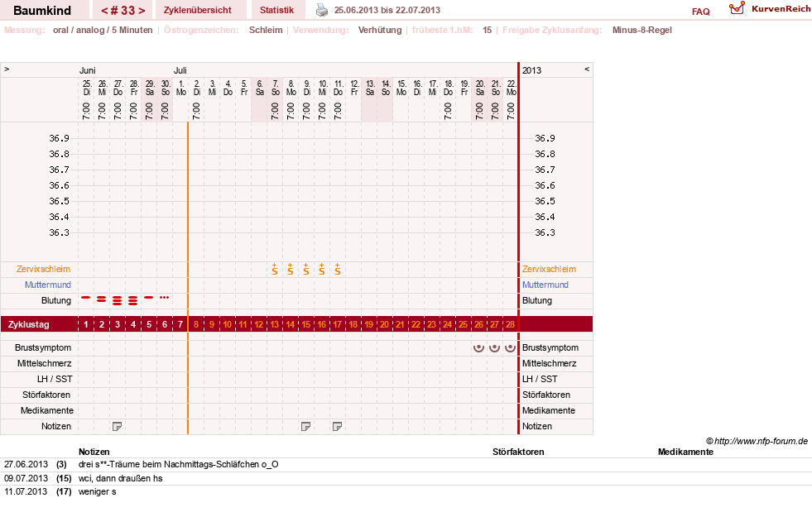Viewport: 812px width, 517px height.
Task: Click the date header '13. Sa'
Action: click(370, 88)
